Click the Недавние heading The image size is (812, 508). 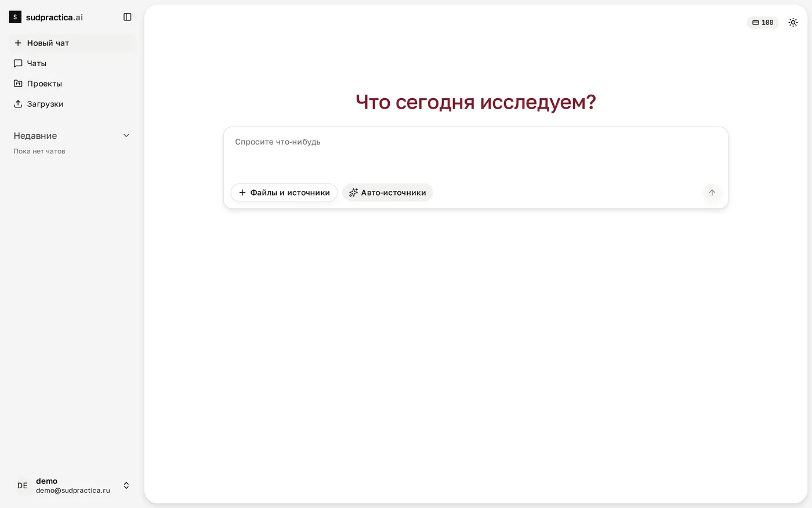(x=35, y=136)
